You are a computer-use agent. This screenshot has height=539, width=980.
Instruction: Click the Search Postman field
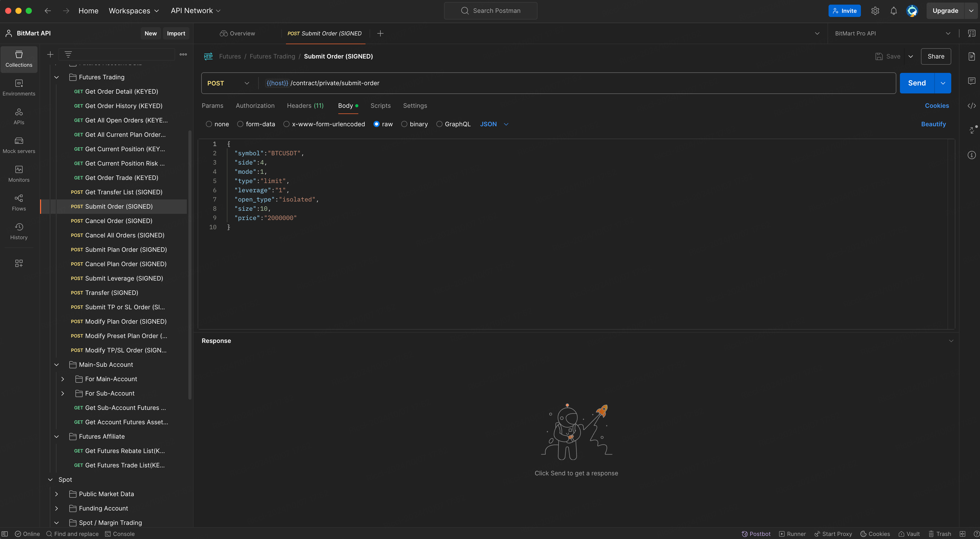[x=490, y=11]
